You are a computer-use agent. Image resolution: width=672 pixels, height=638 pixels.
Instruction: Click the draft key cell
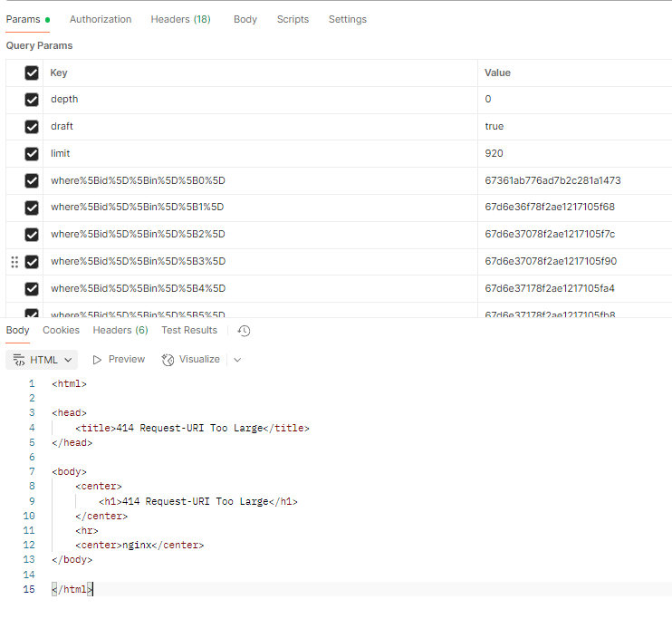260,127
